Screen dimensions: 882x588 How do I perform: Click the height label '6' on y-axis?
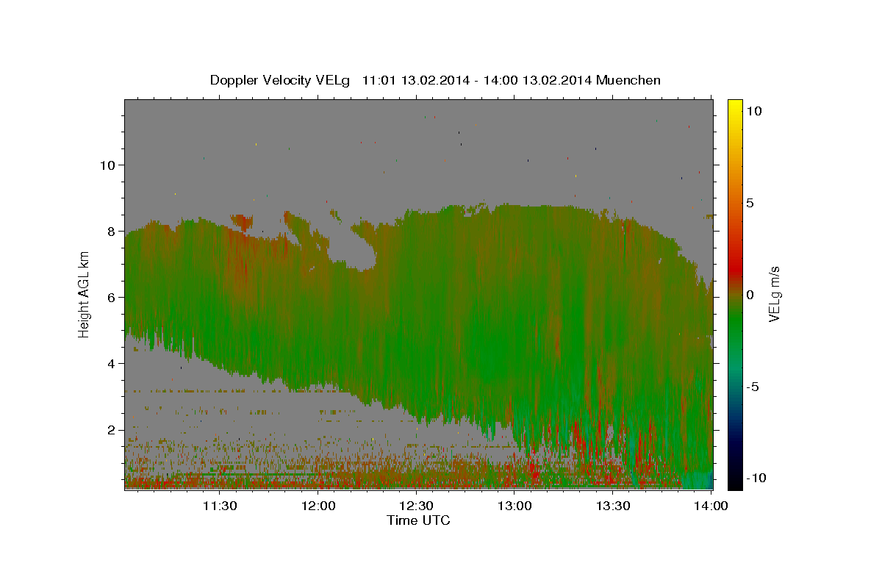pos(112,297)
